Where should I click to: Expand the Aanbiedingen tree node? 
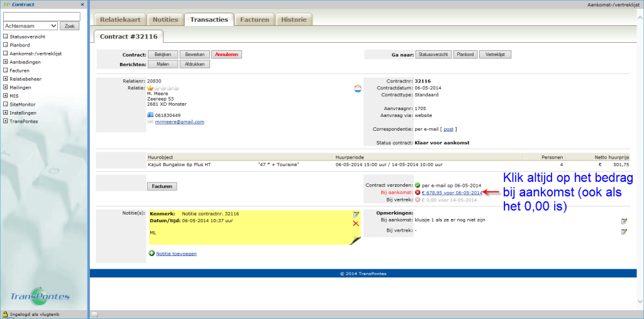tap(5, 62)
